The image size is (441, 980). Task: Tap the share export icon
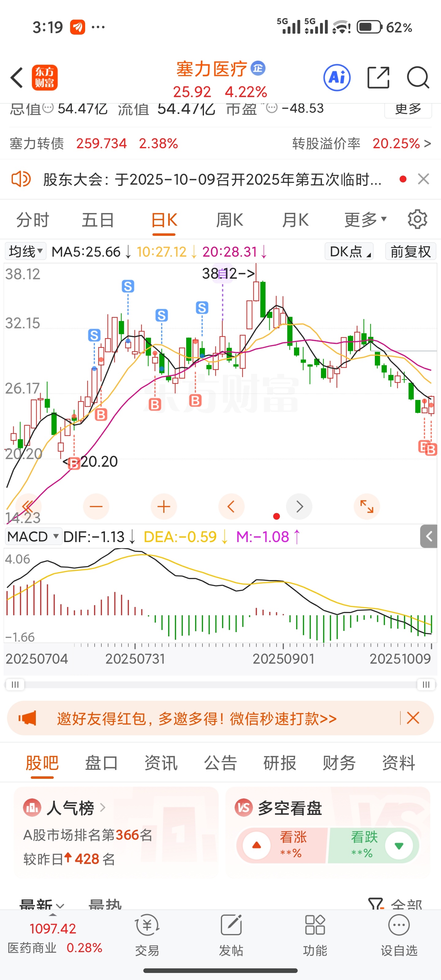(378, 77)
